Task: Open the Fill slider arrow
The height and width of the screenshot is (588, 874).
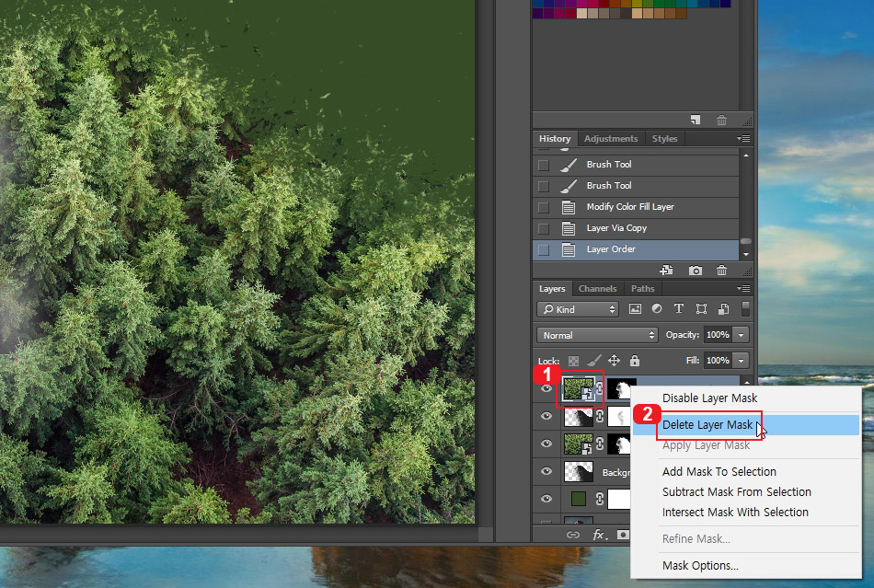Action: point(741,361)
